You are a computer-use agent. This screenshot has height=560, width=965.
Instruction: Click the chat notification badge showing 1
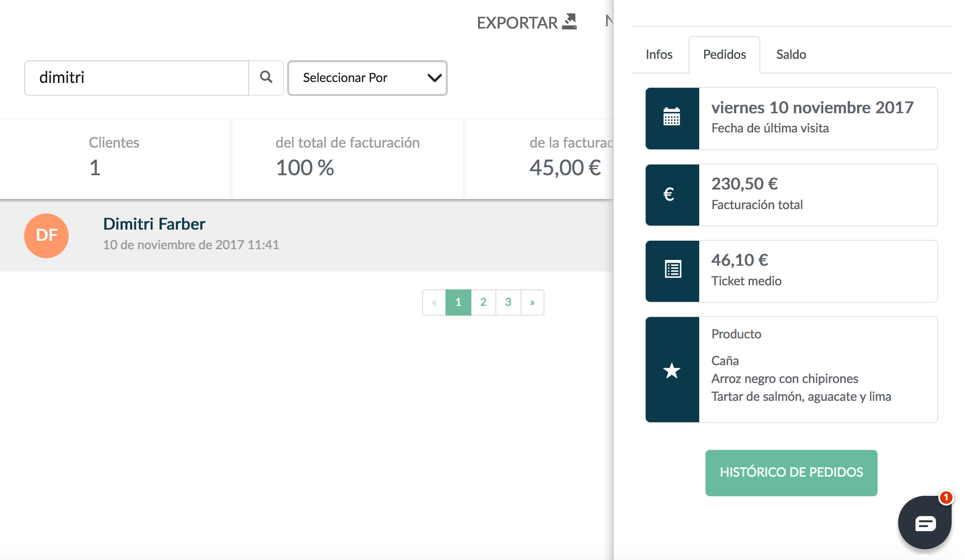(x=946, y=497)
